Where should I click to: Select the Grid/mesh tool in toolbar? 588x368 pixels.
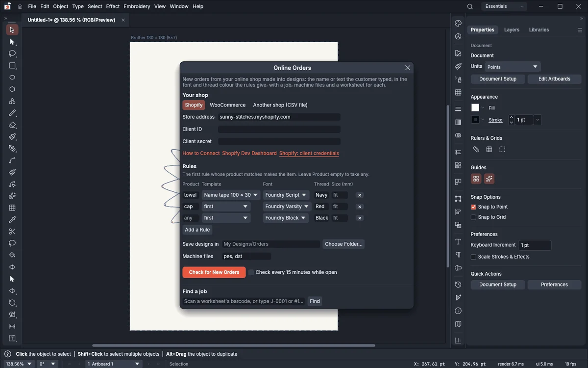click(13, 208)
